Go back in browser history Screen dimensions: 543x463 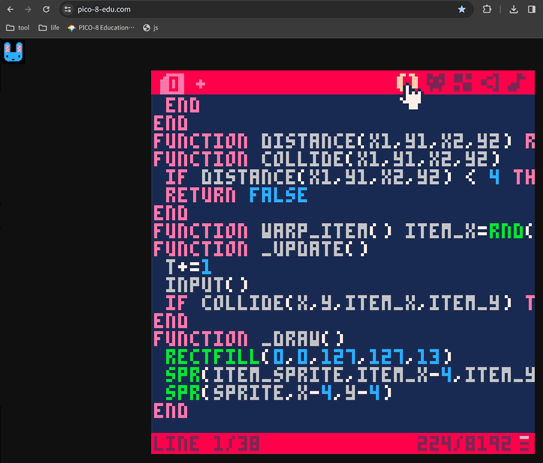click(10, 9)
